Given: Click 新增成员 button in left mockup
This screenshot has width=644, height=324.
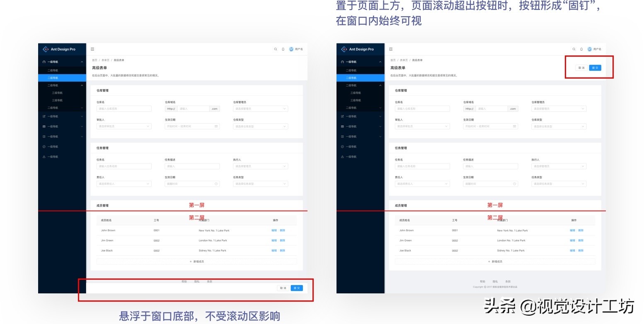Looking at the screenshot, I should [197, 262].
